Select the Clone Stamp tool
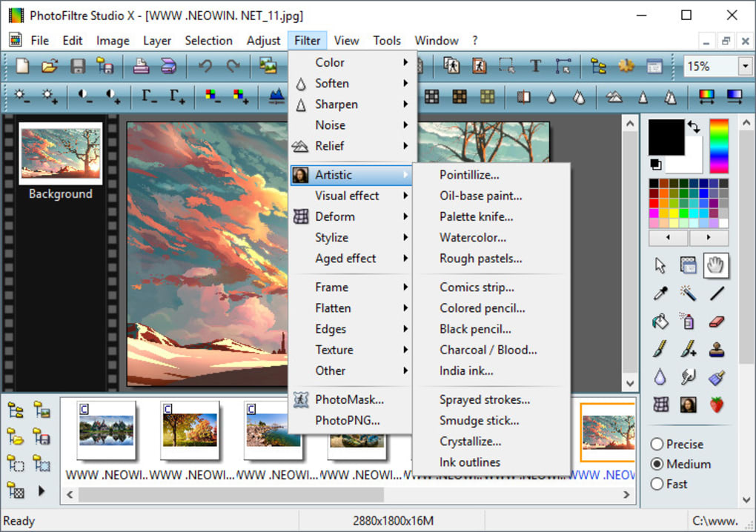Viewport: 756px width, 532px height. pos(716,348)
